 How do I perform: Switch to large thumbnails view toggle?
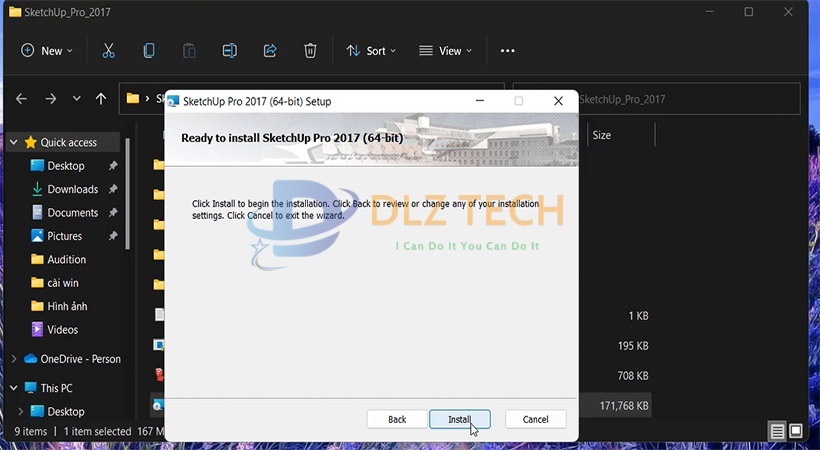796,431
